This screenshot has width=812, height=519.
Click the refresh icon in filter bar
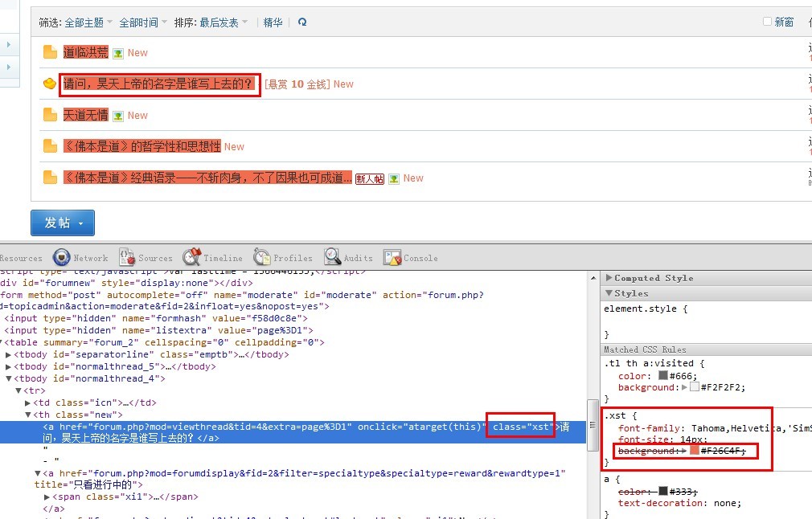click(302, 22)
